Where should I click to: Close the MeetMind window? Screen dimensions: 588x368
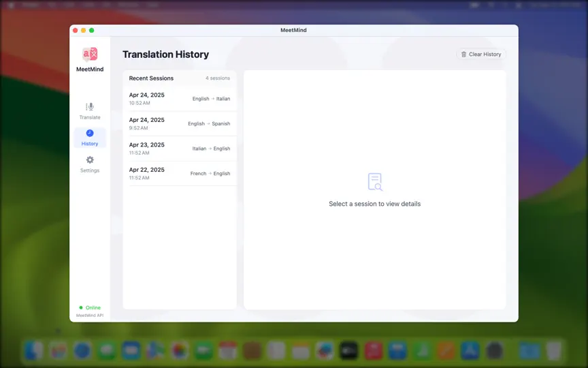[76, 31]
